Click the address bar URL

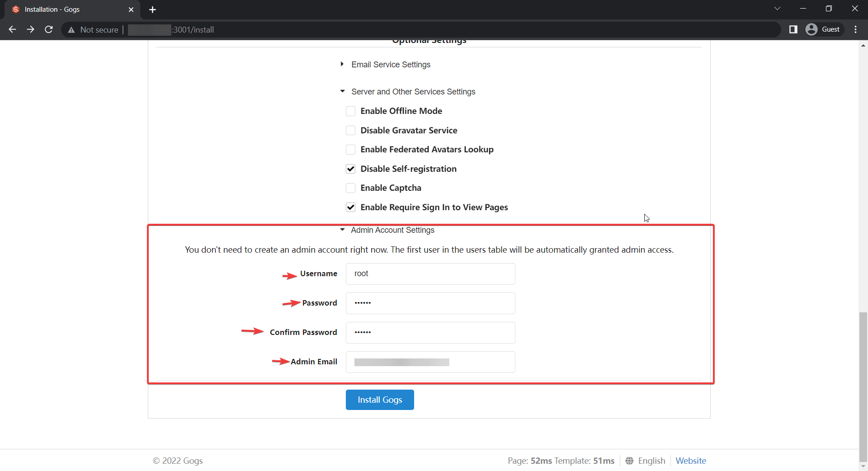click(193, 30)
